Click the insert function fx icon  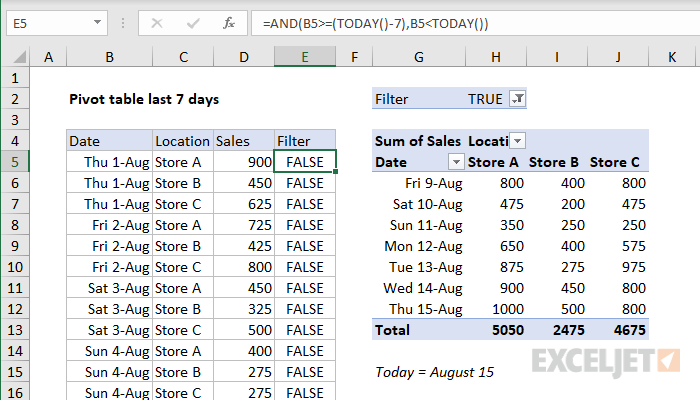click(229, 23)
